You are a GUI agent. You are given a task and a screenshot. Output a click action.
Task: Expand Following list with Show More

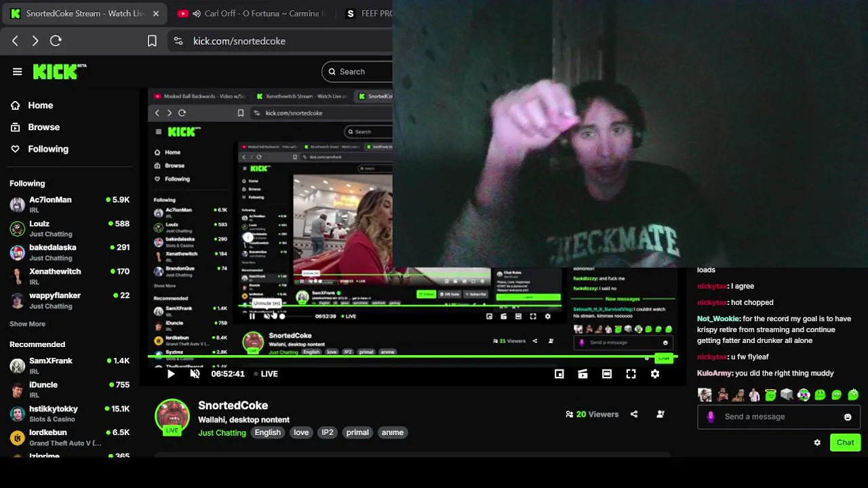tap(27, 324)
